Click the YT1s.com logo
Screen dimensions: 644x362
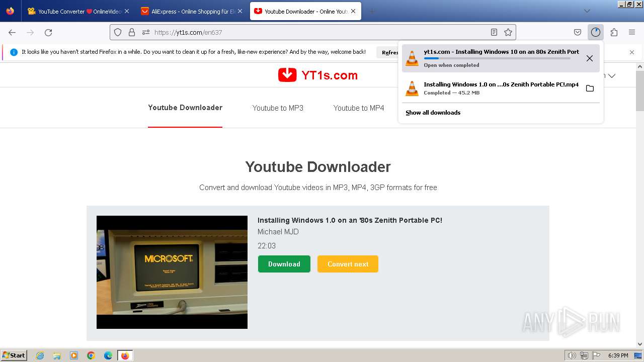[318, 75]
